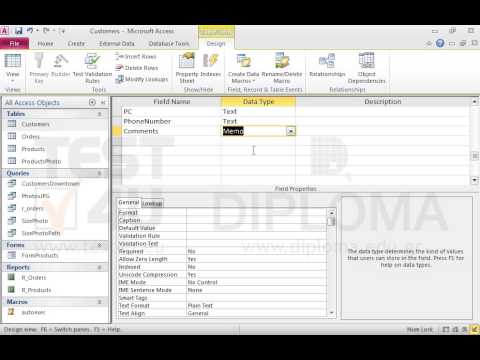The image size is (480, 360).
Task: Click Field Properties scrollbar down arrow
Action: pyautogui.click(x=331, y=313)
